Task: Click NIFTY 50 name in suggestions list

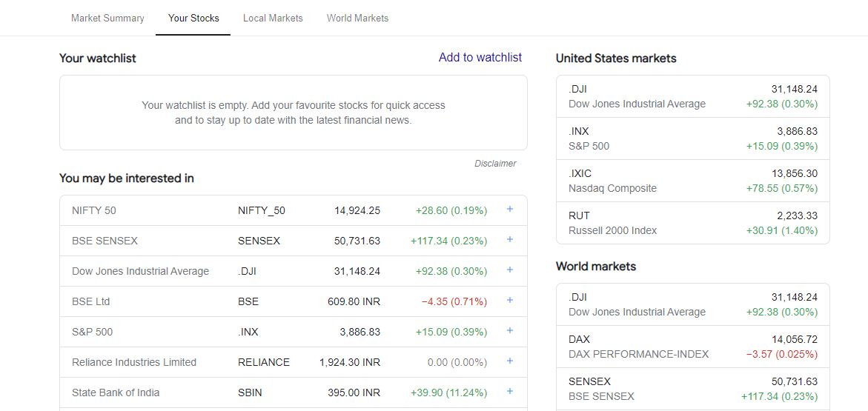Action: pyautogui.click(x=94, y=211)
